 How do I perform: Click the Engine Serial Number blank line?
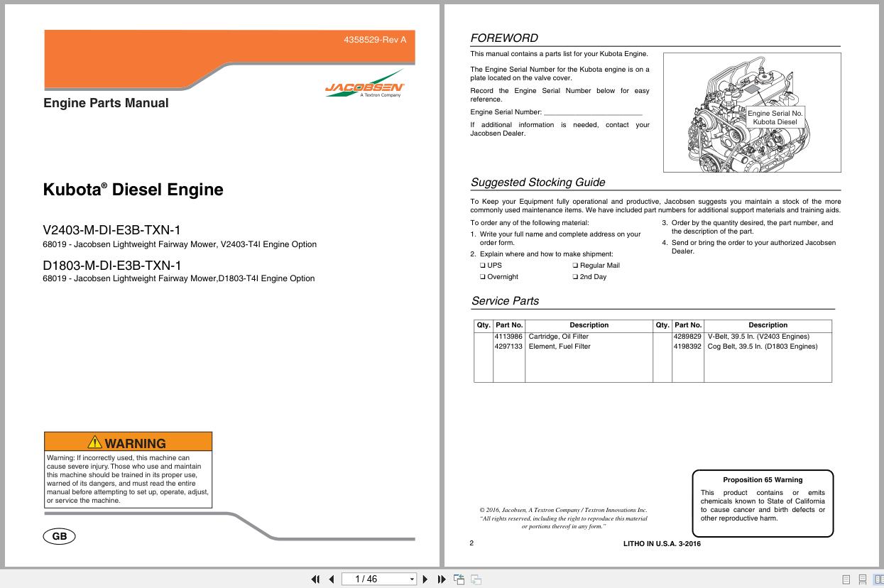pyautogui.click(x=593, y=112)
